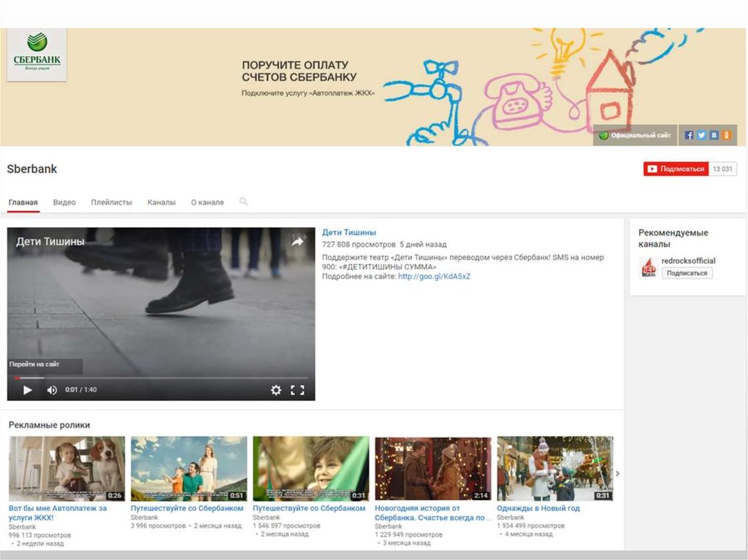Open the Однажды в Новый год thumbnail
The width and height of the screenshot is (748, 560).
click(555, 468)
